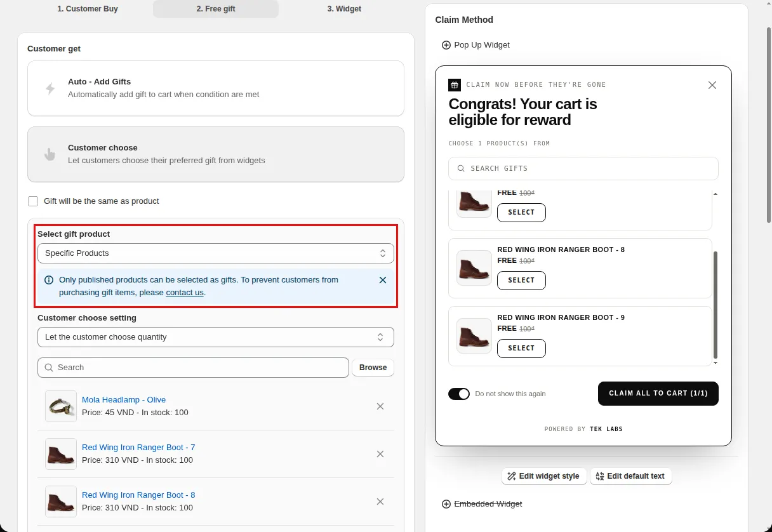Click the Search Gifts field in popup
This screenshot has width=772, height=532.
click(583, 169)
